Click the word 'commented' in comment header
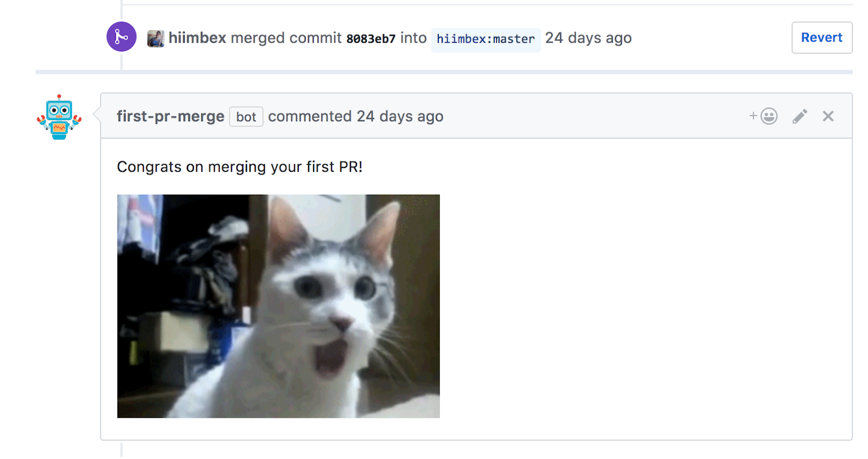This screenshot has width=868, height=459. (310, 117)
